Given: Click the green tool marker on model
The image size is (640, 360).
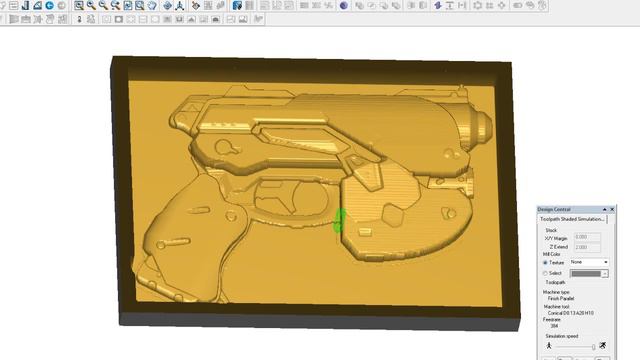Looking at the screenshot, I should tap(339, 221).
